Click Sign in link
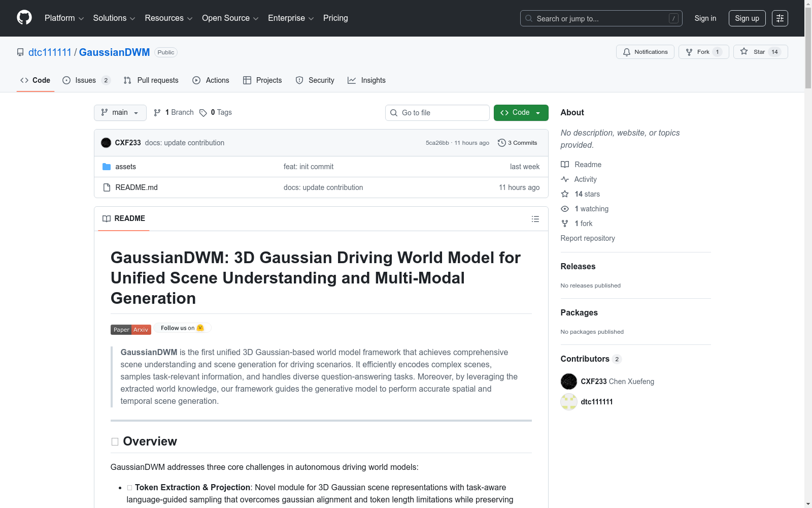The width and height of the screenshot is (812, 508). click(705, 18)
